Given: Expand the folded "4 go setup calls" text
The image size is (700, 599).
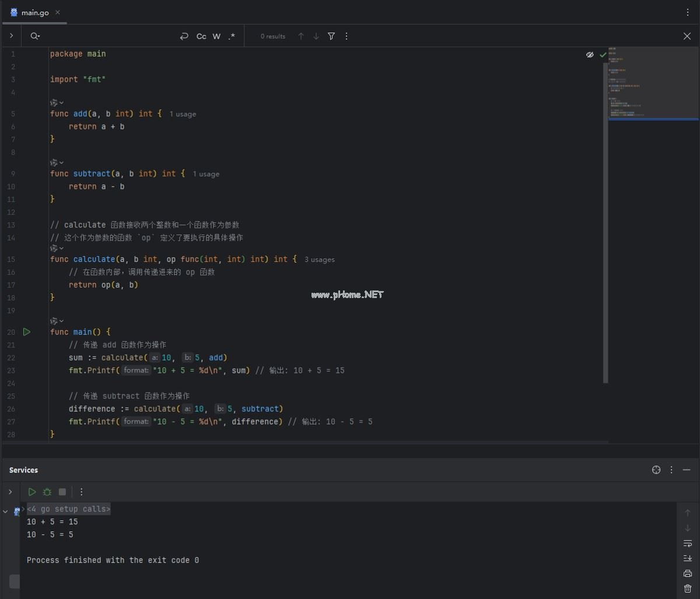Looking at the screenshot, I should point(68,509).
